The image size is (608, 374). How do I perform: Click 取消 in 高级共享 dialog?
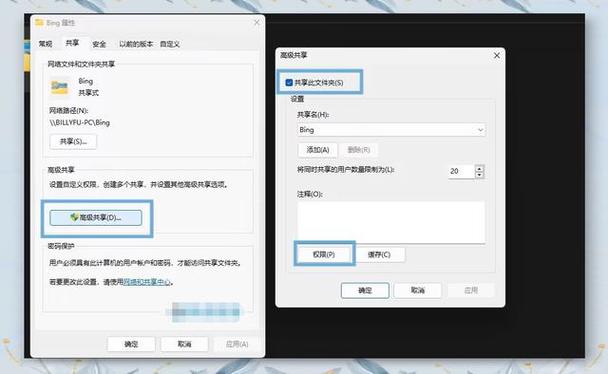coord(418,290)
